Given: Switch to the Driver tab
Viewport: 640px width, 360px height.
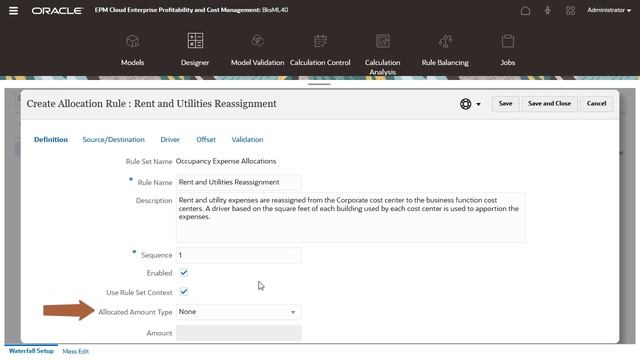Looking at the screenshot, I should click(x=170, y=140).
